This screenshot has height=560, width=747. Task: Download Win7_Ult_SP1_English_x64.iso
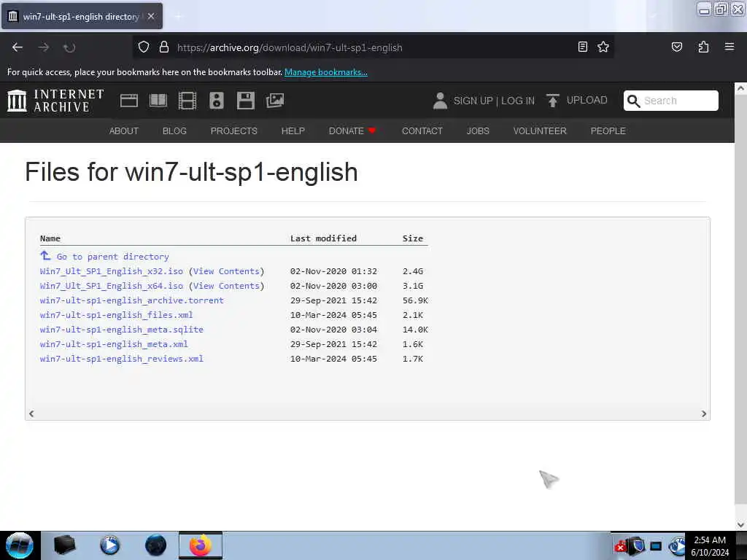tap(112, 286)
